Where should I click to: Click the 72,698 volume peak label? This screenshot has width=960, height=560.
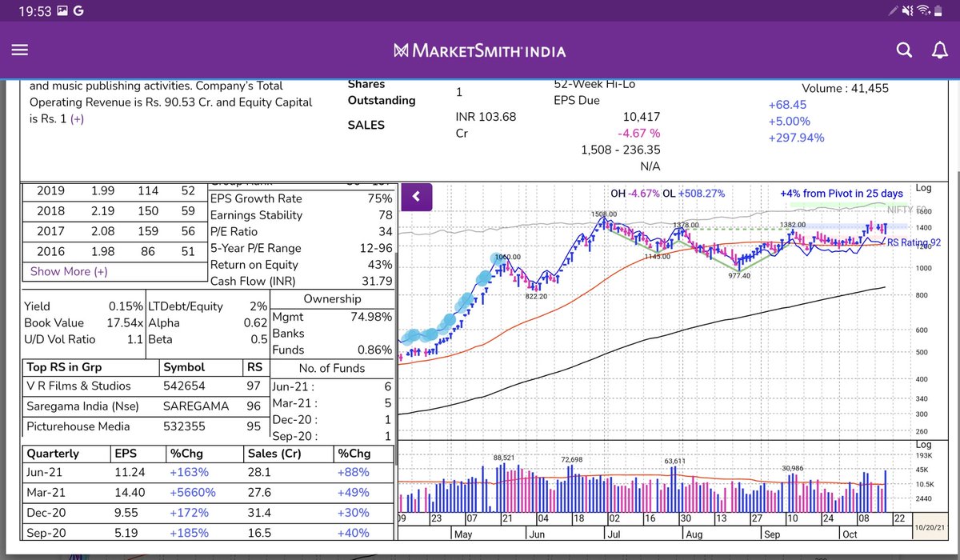572,459
